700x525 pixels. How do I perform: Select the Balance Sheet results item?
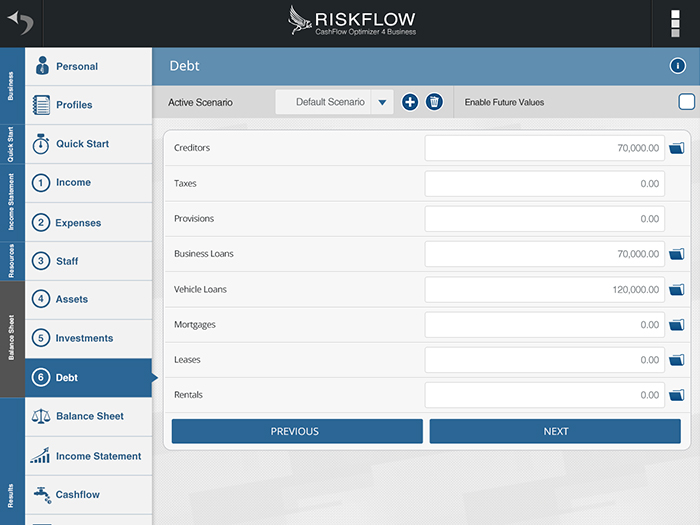(x=88, y=416)
